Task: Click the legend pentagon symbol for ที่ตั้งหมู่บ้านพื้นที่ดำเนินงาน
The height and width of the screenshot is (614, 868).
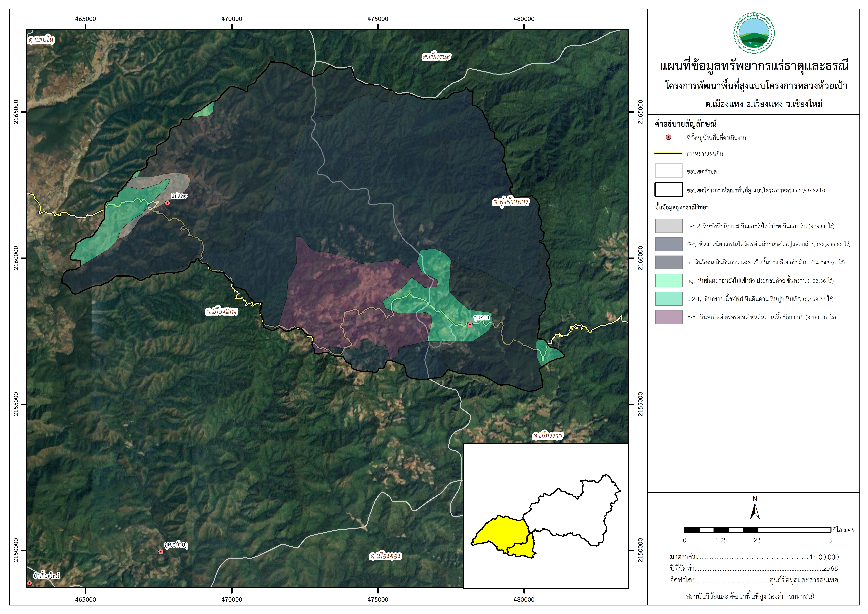Action: pyautogui.click(x=668, y=137)
